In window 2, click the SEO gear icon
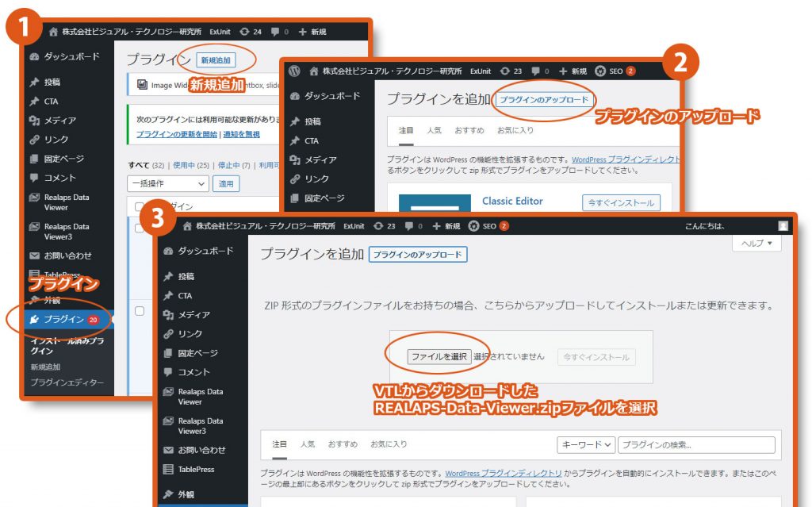 click(x=600, y=71)
